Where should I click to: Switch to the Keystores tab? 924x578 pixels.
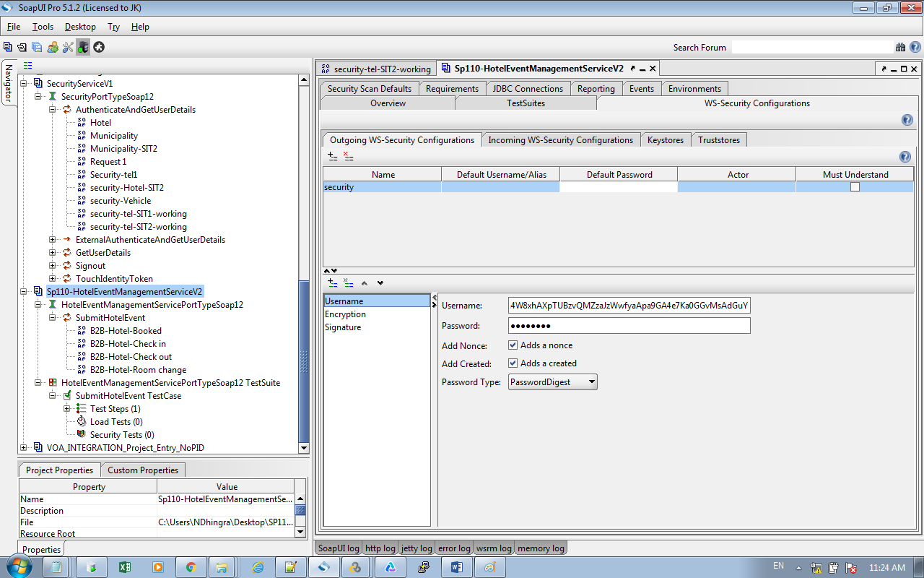point(666,140)
